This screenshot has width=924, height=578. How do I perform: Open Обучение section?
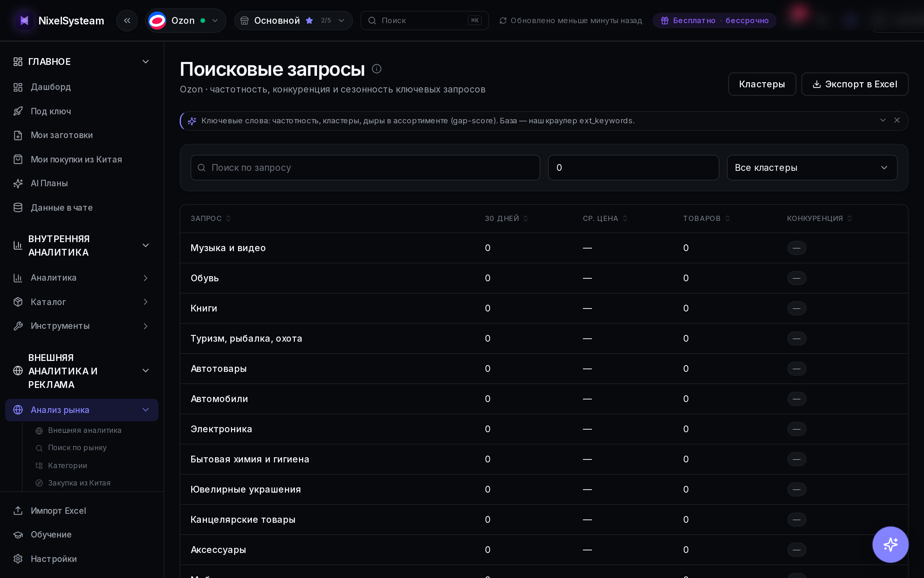pos(81,535)
